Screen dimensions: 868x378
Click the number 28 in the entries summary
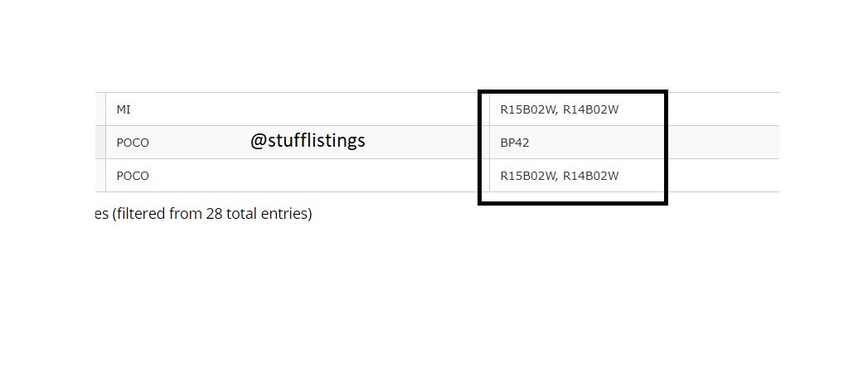(214, 214)
